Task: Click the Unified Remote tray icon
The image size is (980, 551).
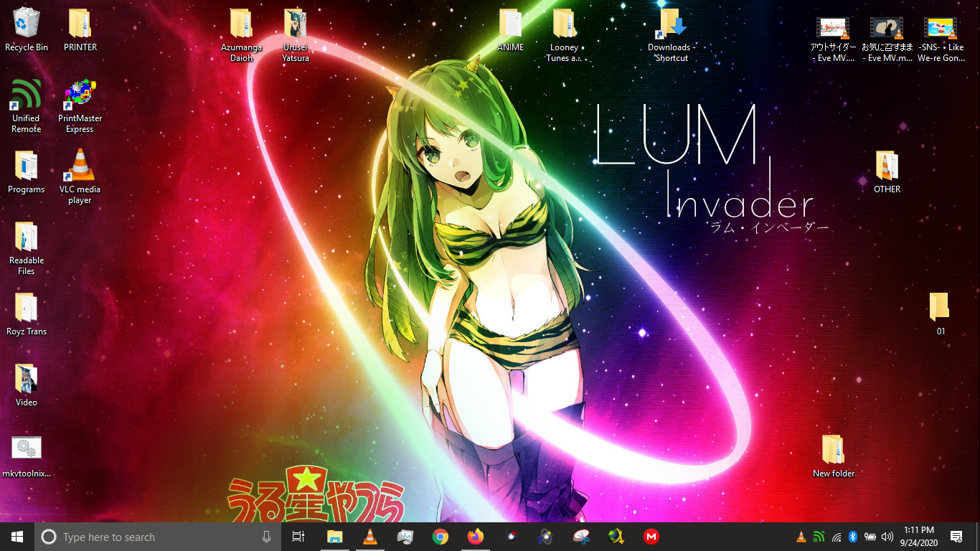Action: click(819, 537)
